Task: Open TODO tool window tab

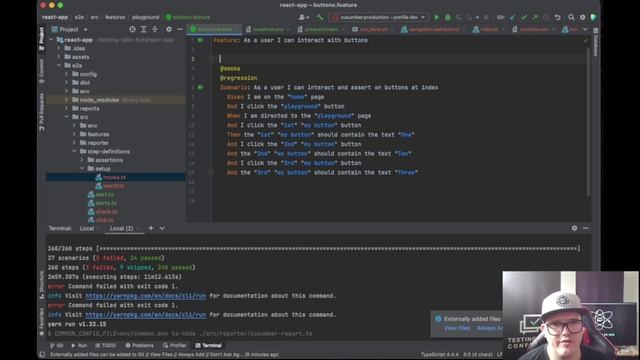Action: (x=105, y=345)
